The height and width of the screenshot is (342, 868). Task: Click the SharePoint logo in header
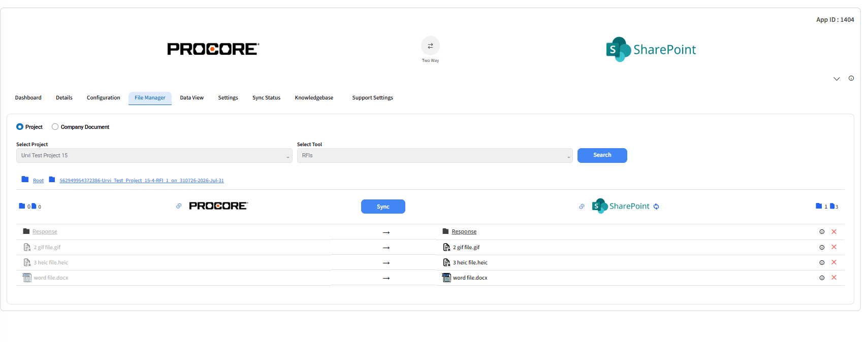point(651,49)
